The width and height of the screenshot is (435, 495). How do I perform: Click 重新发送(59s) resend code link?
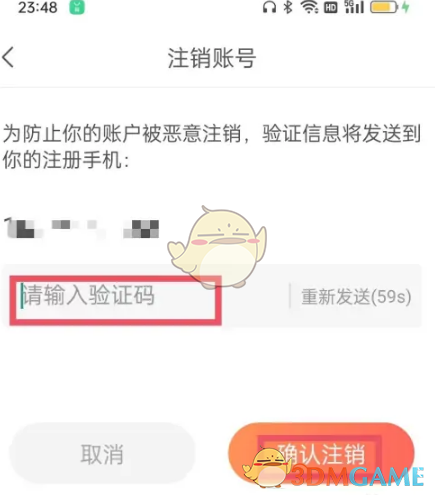click(356, 297)
